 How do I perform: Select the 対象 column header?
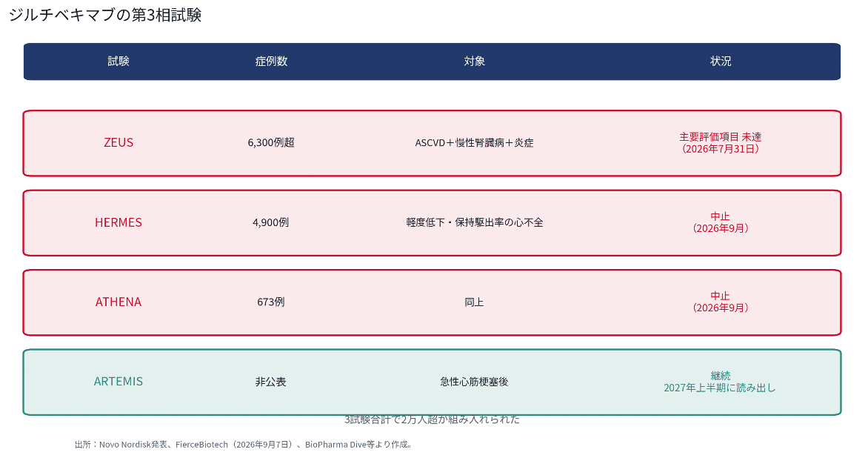475,61
